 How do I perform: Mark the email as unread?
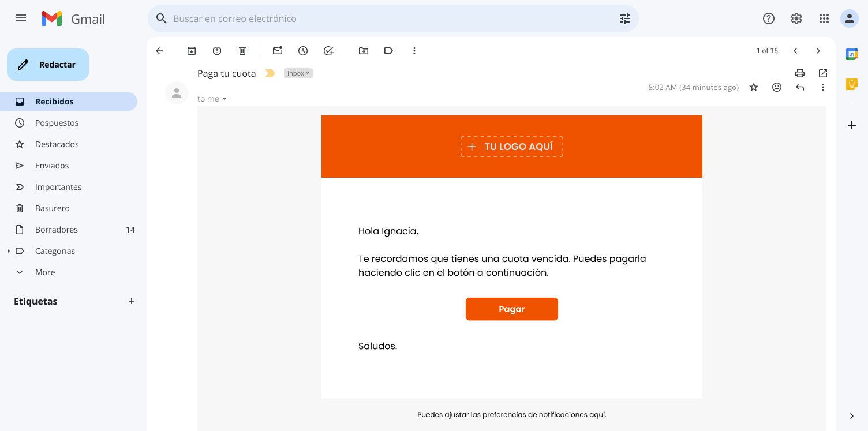(278, 51)
